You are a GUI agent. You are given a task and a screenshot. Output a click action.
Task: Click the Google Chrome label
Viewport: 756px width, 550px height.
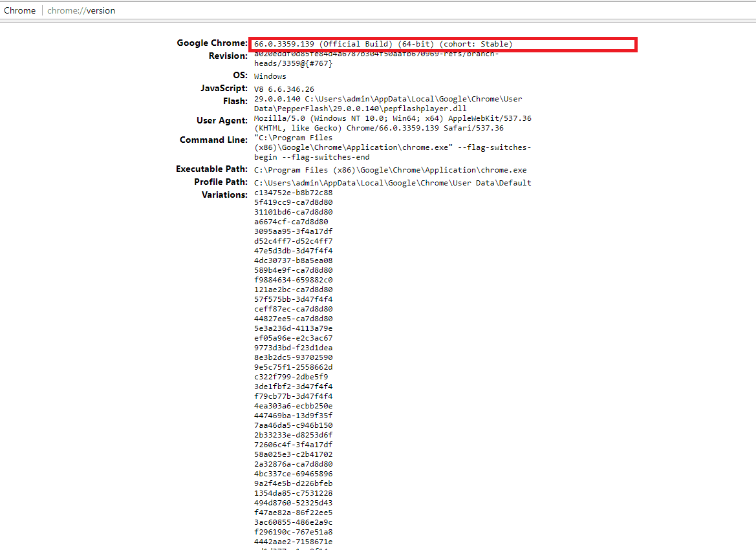click(212, 43)
